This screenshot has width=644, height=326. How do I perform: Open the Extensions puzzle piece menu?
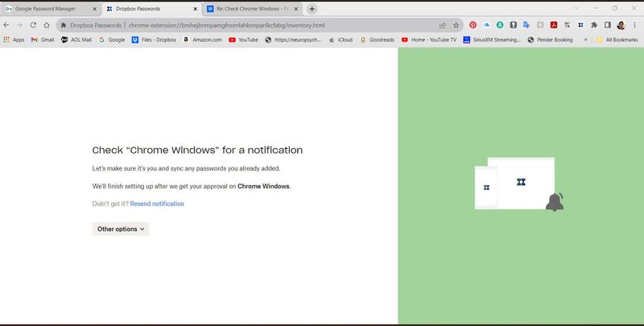click(x=594, y=25)
